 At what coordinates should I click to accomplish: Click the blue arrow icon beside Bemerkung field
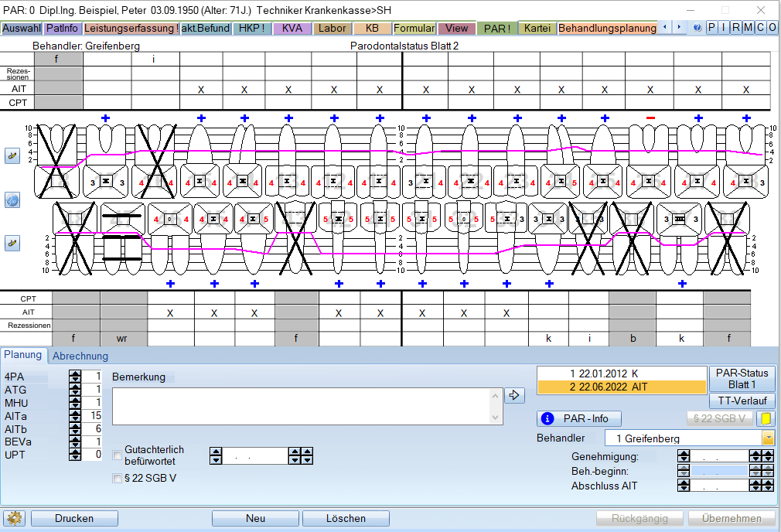(514, 395)
